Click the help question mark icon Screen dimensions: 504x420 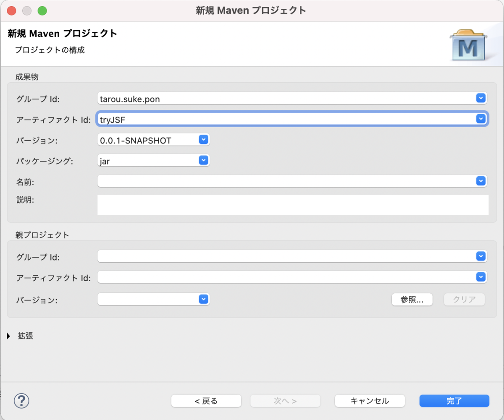click(21, 400)
